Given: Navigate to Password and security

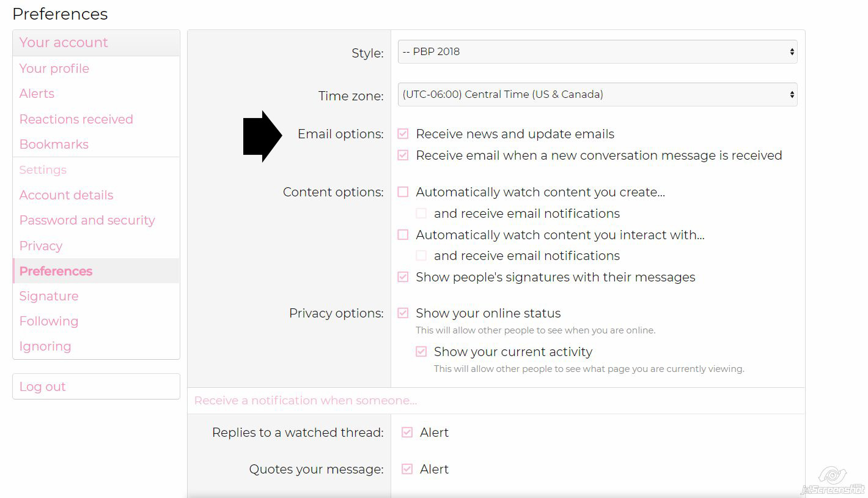Looking at the screenshot, I should [87, 220].
